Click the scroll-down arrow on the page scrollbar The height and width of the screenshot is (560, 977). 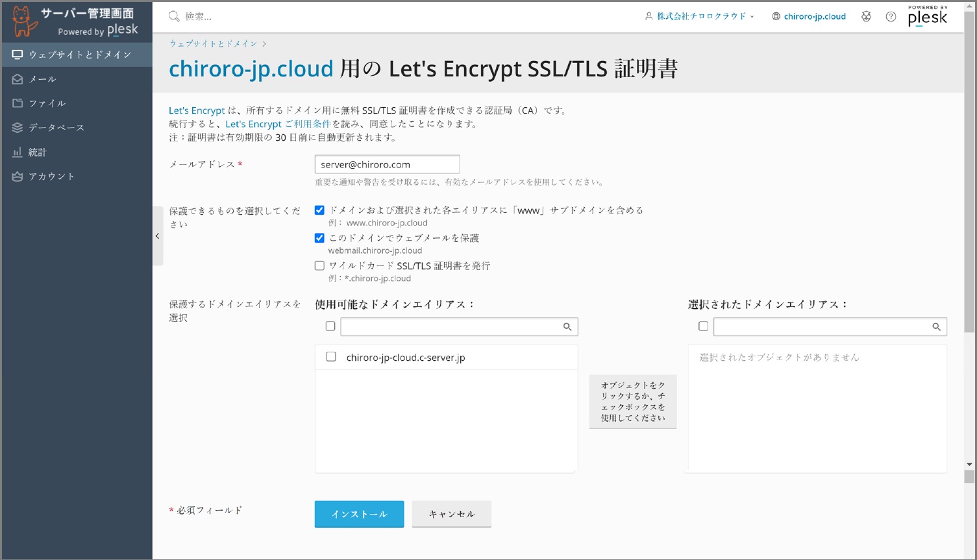969,465
